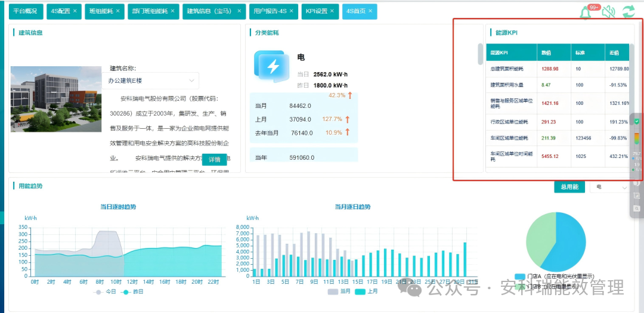Click the 当日 2562.0 kW·h reading
Image resolution: width=644 pixels, height=313 pixels.
click(330, 75)
